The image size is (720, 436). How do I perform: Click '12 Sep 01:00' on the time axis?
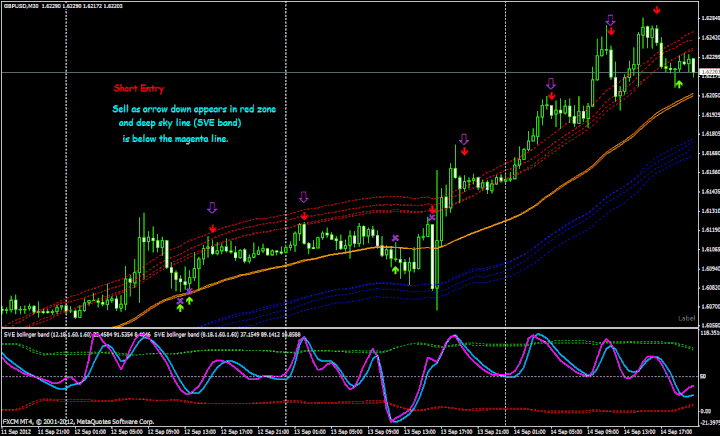90,432
